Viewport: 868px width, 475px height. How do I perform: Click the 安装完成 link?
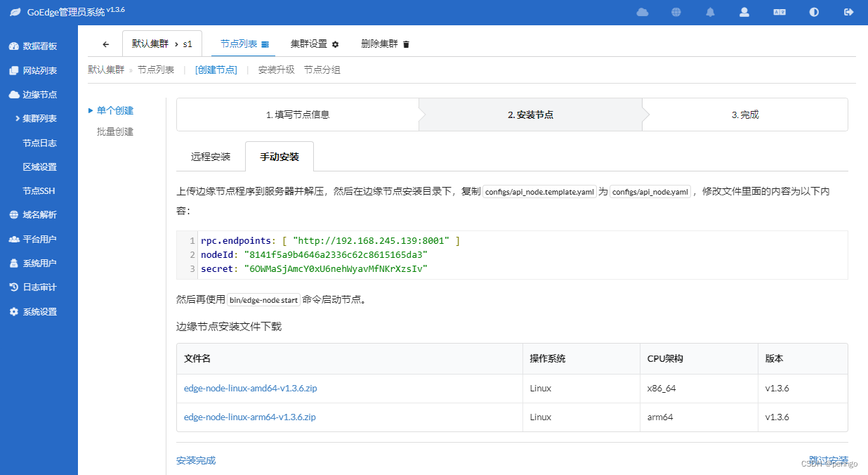(196, 461)
